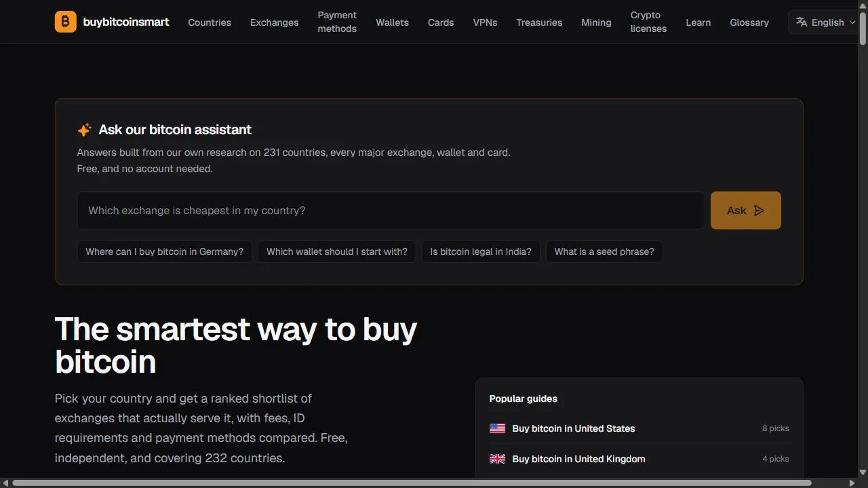
Task: Click the Ask button
Action: click(x=746, y=210)
